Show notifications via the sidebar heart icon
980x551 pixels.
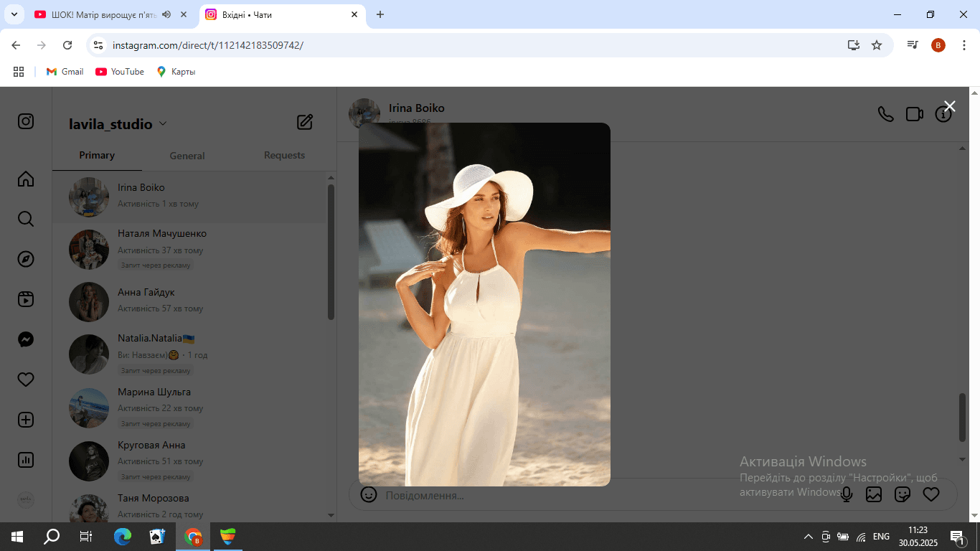pyautogui.click(x=26, y=380)
